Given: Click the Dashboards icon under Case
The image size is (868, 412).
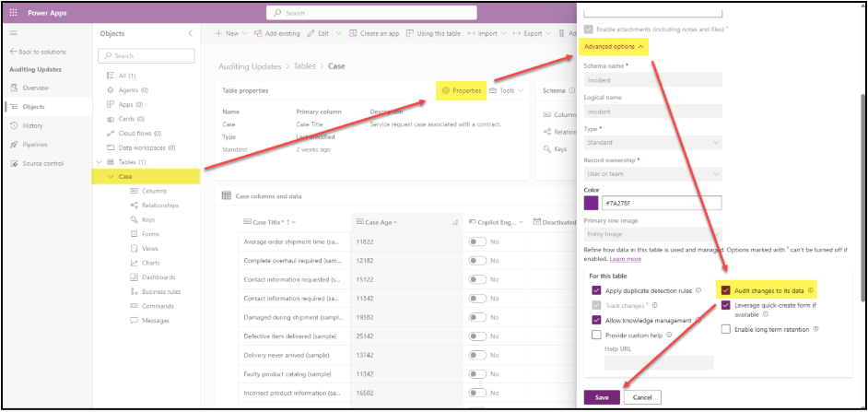Looking at the screenshot, I should pyautogui.click(x=135, y=277).
